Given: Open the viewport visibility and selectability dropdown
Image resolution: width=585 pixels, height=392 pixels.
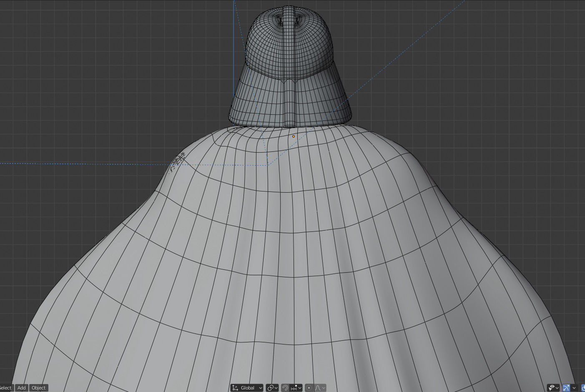Looking at the screenshot, I should click(553, 388).
